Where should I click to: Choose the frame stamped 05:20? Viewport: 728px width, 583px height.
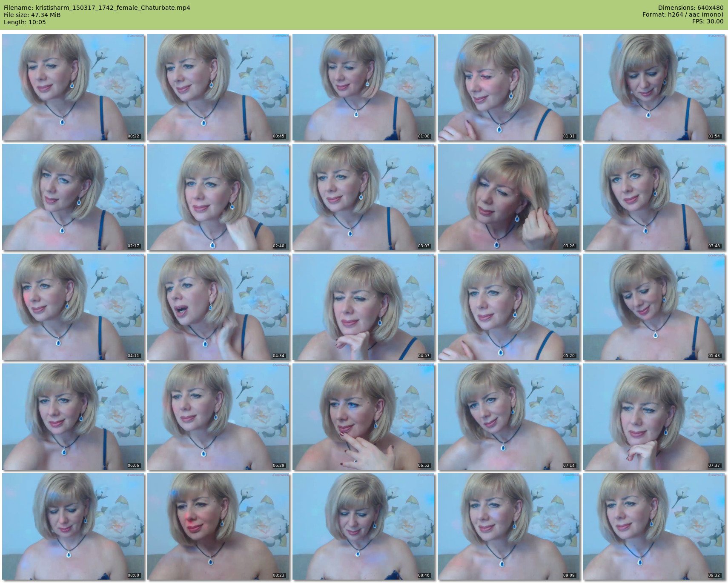click(509, 307)
